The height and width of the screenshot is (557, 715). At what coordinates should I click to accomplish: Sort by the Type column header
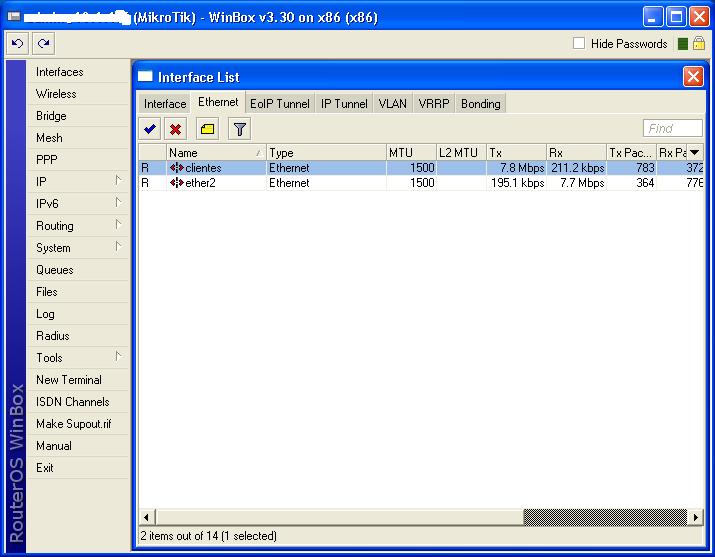coord(326,153)
